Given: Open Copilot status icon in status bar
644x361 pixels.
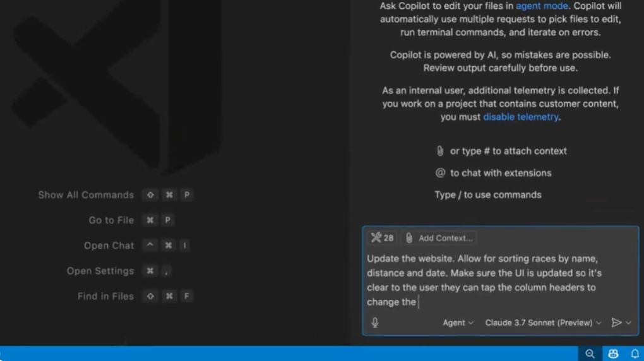Looking at the screenshot, I should pos(613,353).
